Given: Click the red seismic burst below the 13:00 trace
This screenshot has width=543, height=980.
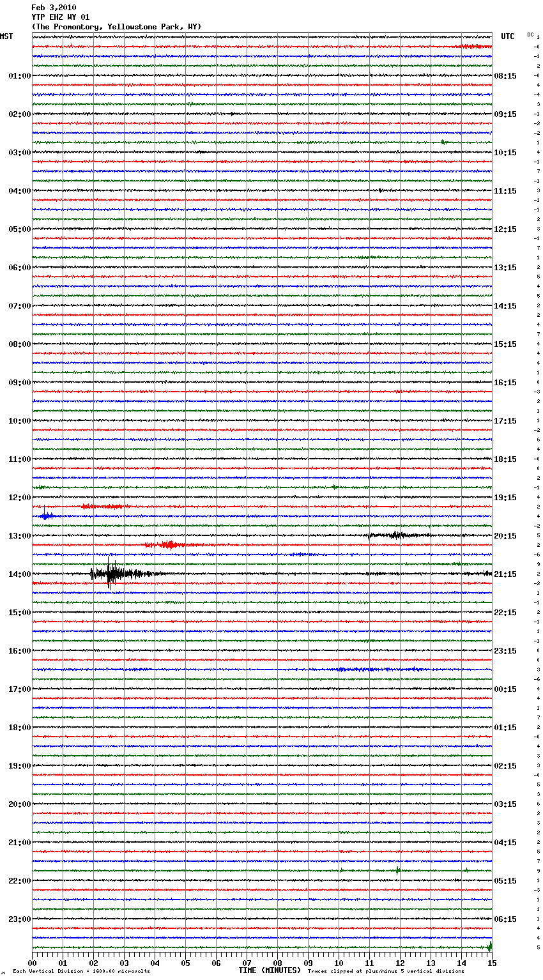Looking at the screenshot, I should 169,545.
